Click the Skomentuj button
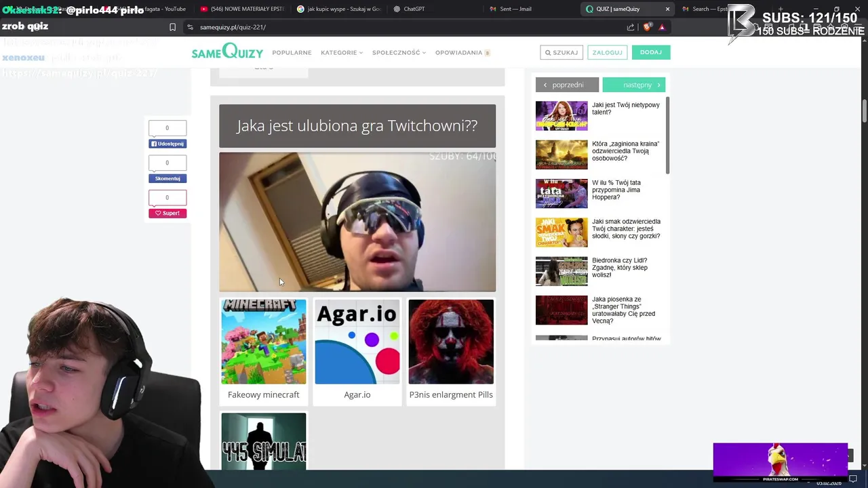This screenshot has width=868, height=488. pyautogui.click(x=167, y=178)
